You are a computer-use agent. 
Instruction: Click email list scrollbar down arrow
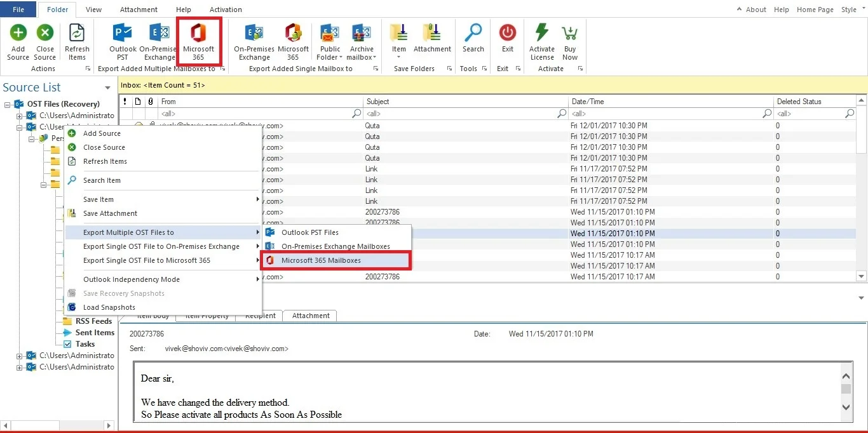click(x=862, y=276)
